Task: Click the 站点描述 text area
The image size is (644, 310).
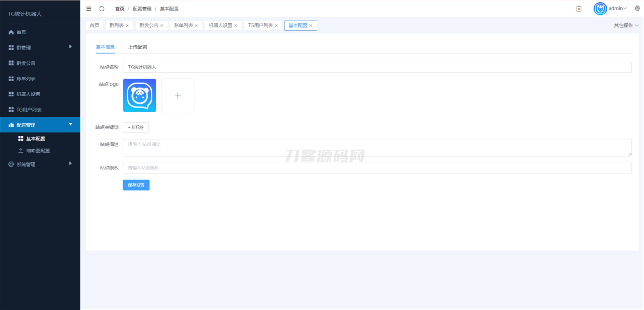Action: (x=290, y=147)
